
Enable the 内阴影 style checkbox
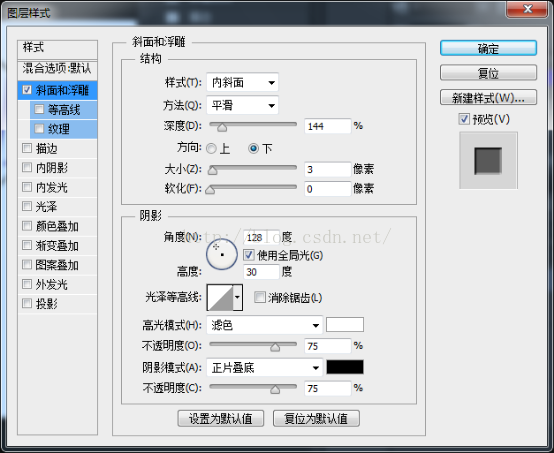[x=27, y=167]
